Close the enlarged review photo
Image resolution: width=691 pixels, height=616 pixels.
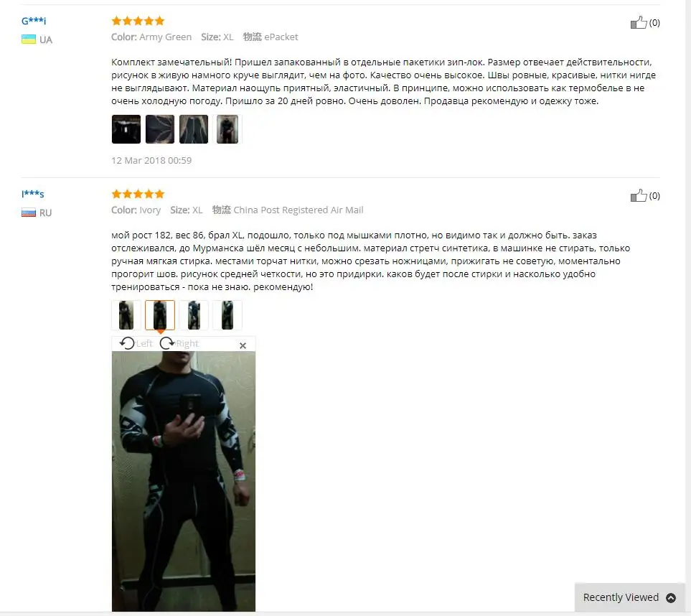pyautogui.click(x=243, y=346)
